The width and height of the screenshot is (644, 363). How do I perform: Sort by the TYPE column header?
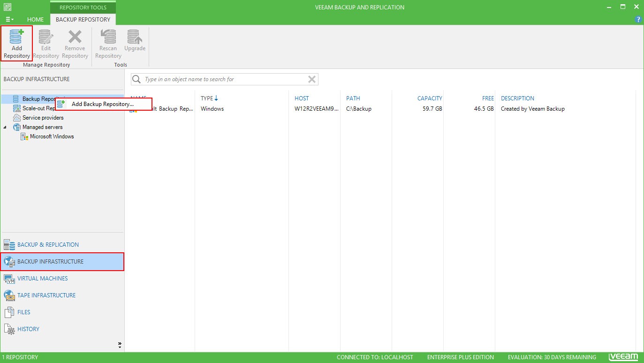coord(210,98)
